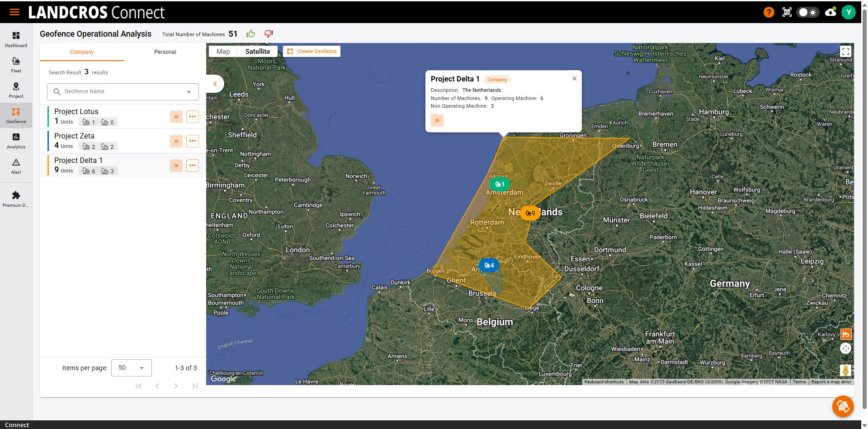This screenshot has width=868, height=429.
Task: Open the Alert panel
Action: click(16, 166)
